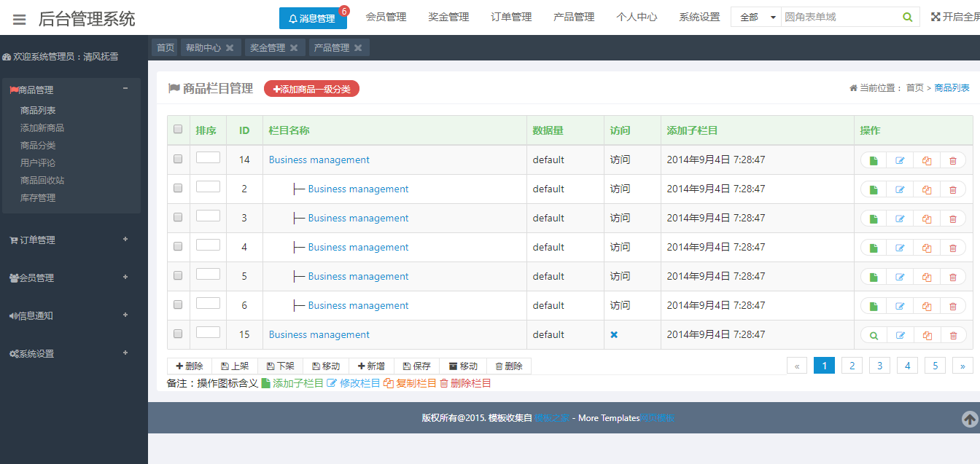980x464 pixels.
Task: Click the scroll-to-top arrow icon
Action: point(970,419)
